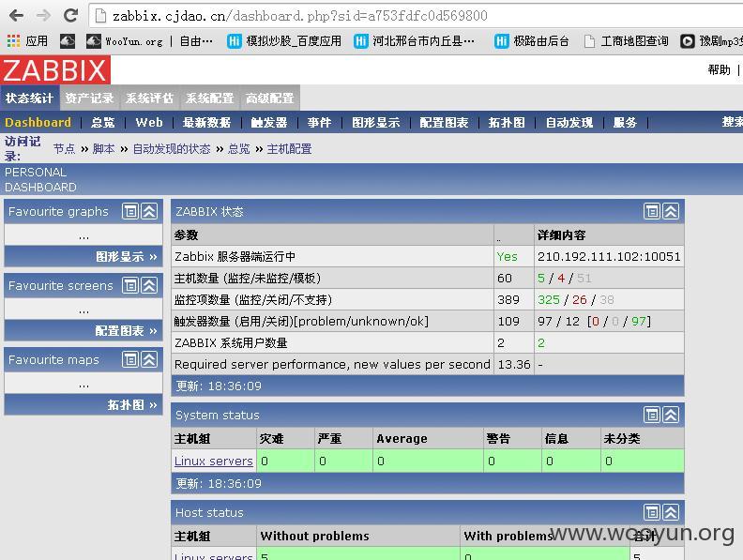Switch to 状态统计 main tab
This screenshot has height=560, width=743.
pos(29,98)
